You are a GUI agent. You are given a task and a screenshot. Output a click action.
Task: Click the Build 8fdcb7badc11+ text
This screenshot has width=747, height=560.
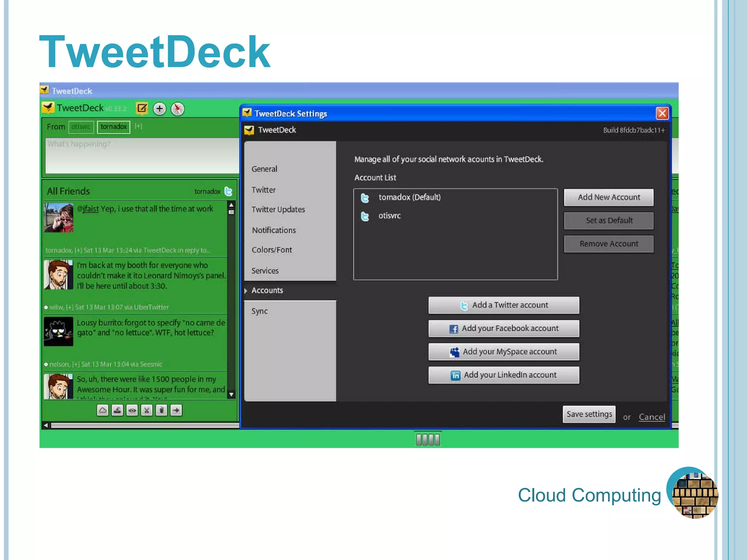point(634,130)
